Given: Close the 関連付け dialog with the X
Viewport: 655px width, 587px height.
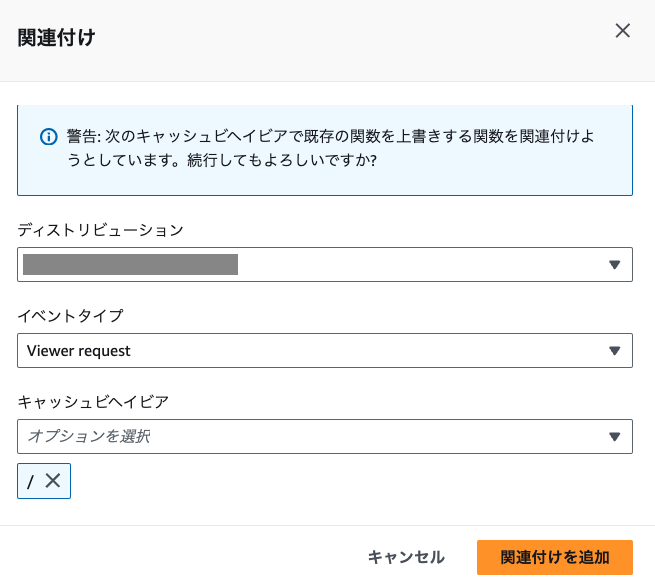Looking at the screenshot, I should point(622,30).
